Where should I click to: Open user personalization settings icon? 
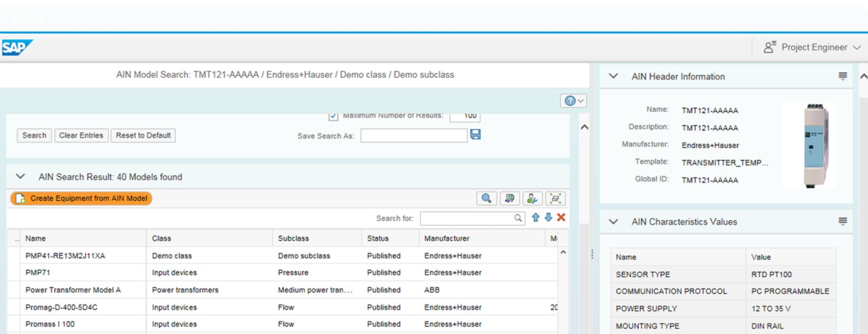click(532, 198)
